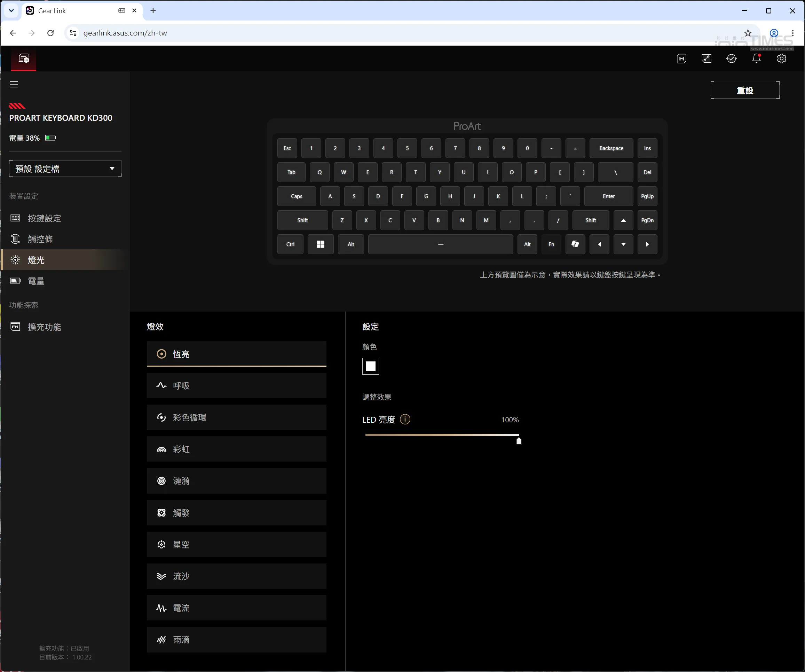This screenshot has height=672, width=805.
Task: Click the spacebar on keyboard preview
Action: tap(441, 244)
